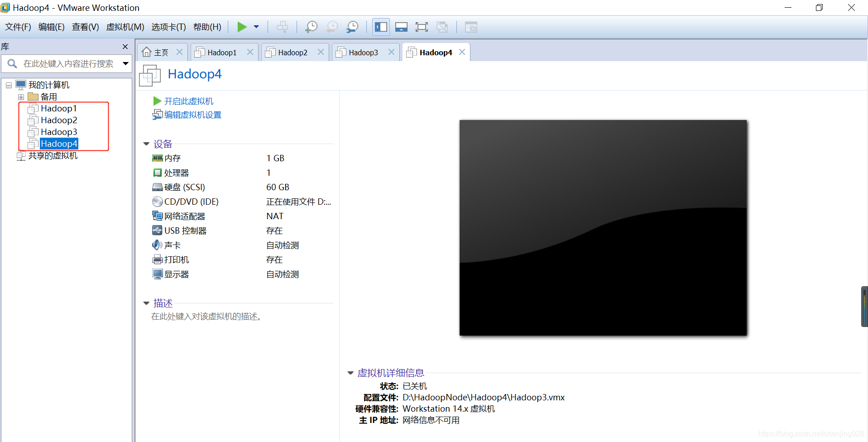The image size is (868, 442).
Task: Click the CD/DVD (IDE) disc icon
Action: pyautogui.click(x=157, y=202)
